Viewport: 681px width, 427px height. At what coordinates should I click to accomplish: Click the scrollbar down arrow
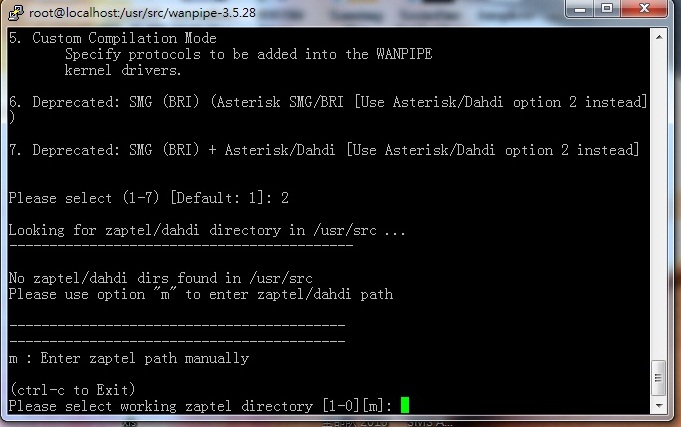coord(659,406)
